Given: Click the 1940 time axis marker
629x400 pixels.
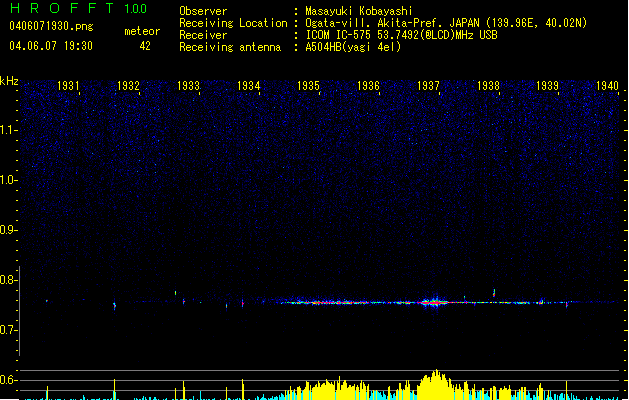Looking at the screenshot, I should click(607, 86).
